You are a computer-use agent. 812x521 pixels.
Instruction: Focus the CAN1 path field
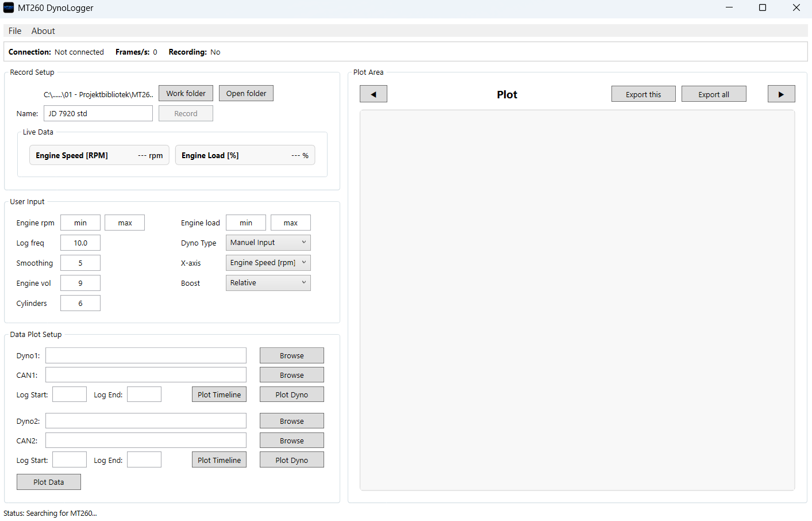(146, 375)
